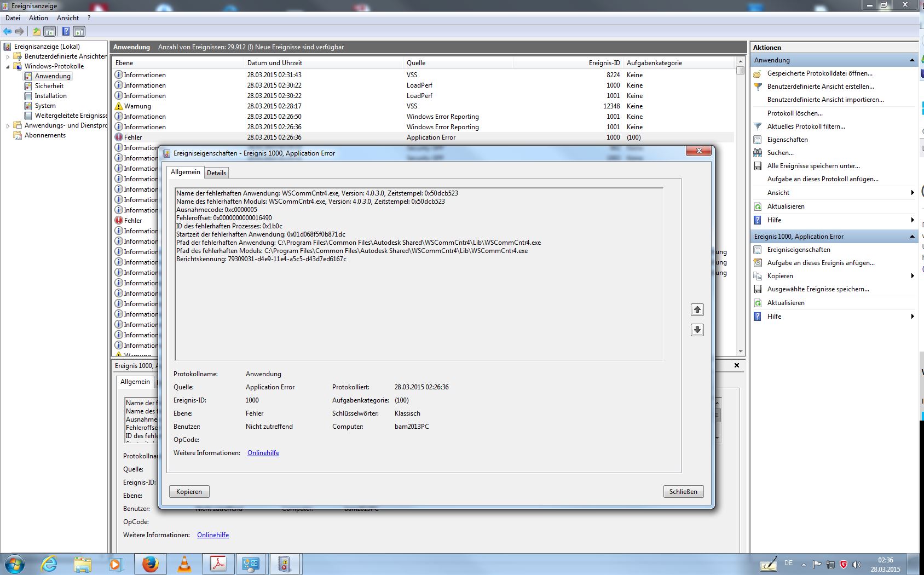Click Benutzerdefinierte Ansicht erstellen action
Viewport: 924px width, 575px height.
pos(821,87)
